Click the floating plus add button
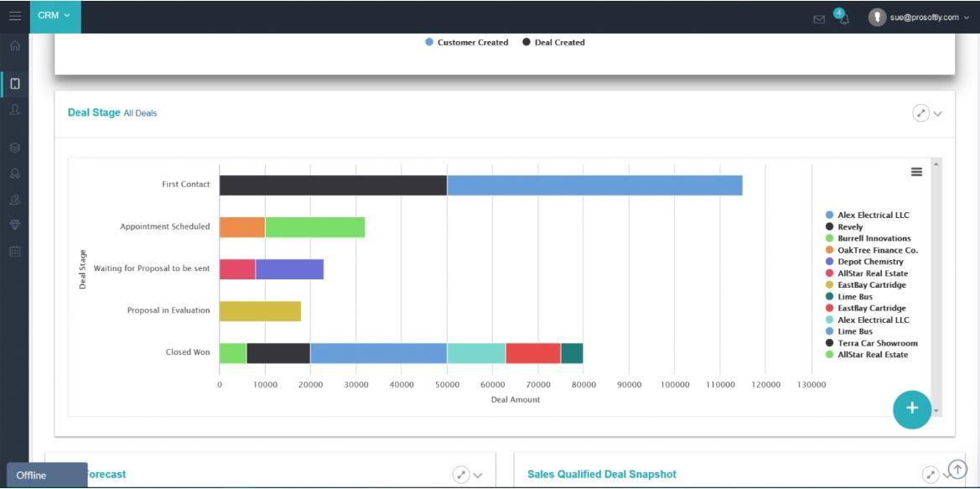The image size is (980, 489). click(911, 409)
